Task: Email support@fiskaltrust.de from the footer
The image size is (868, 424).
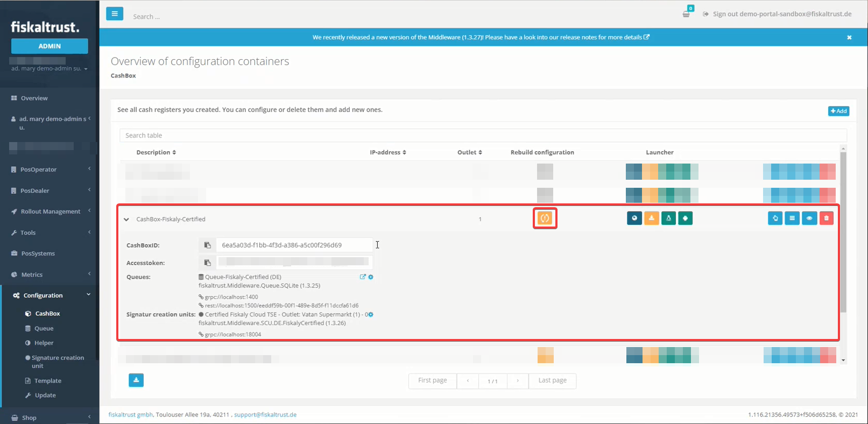Action: [265, 415]
